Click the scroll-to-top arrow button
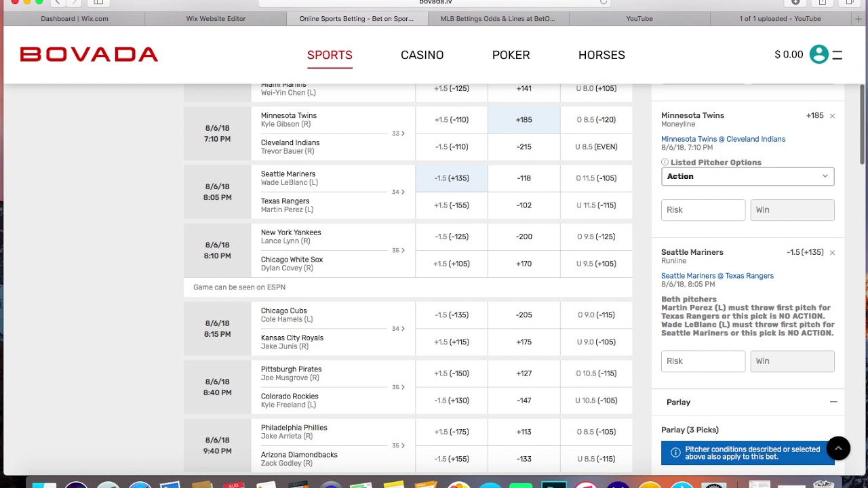 838,448
